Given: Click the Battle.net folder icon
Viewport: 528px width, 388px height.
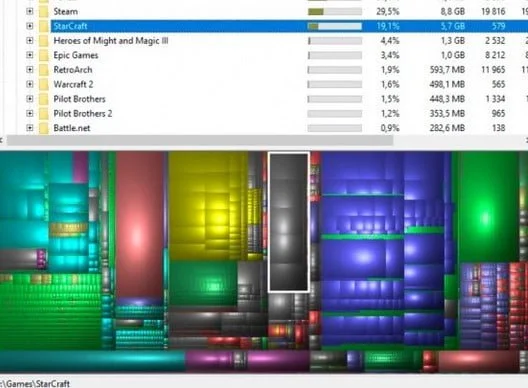Looking at the screenshot, I should tap(43, 128).
